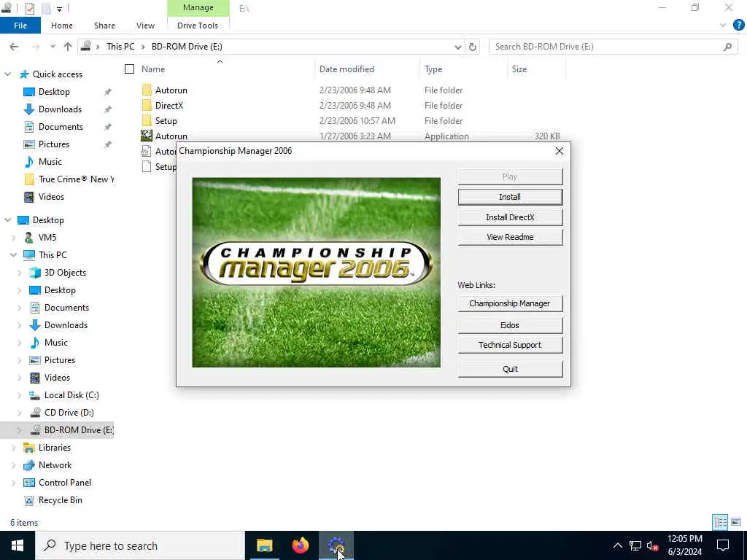Open Downloads under Quick access
This screenshot has height=560, width=747.
tap(60, 109)
